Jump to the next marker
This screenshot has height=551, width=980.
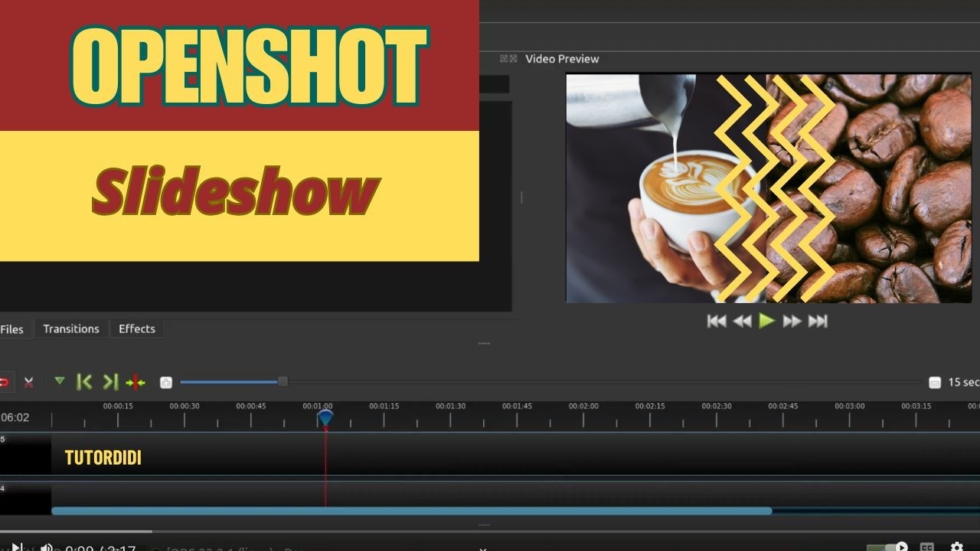[x=110, y=382]
